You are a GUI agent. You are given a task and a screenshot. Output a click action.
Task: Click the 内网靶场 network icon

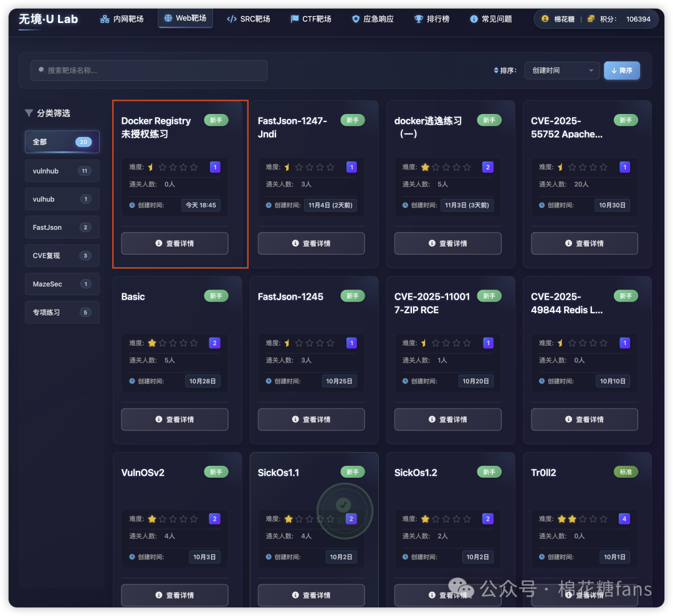tap(105, 19)
